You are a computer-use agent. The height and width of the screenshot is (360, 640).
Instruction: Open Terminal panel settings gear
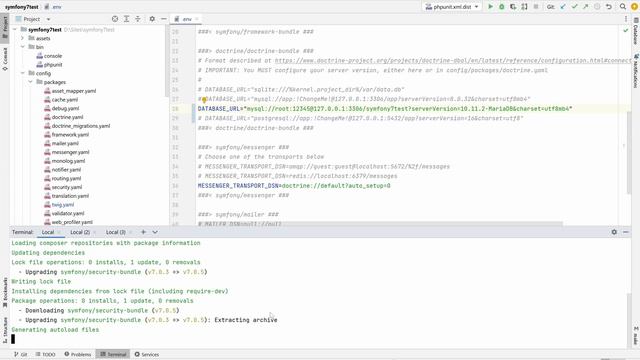[x=614, y=232]
